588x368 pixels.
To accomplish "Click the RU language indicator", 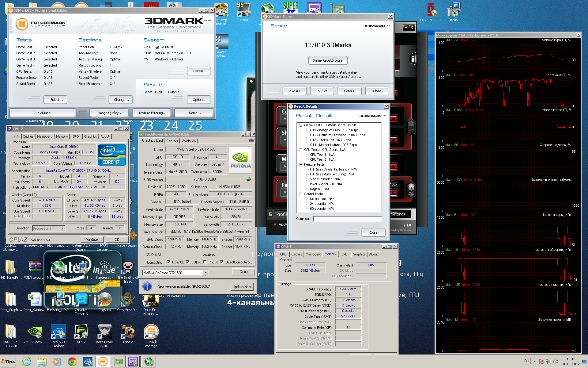I will [527, 361].
